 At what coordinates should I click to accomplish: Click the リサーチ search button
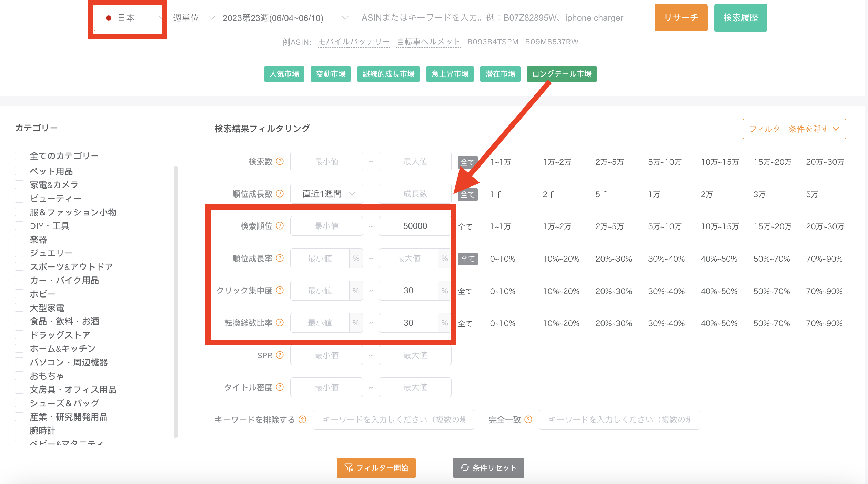point(681,18)
